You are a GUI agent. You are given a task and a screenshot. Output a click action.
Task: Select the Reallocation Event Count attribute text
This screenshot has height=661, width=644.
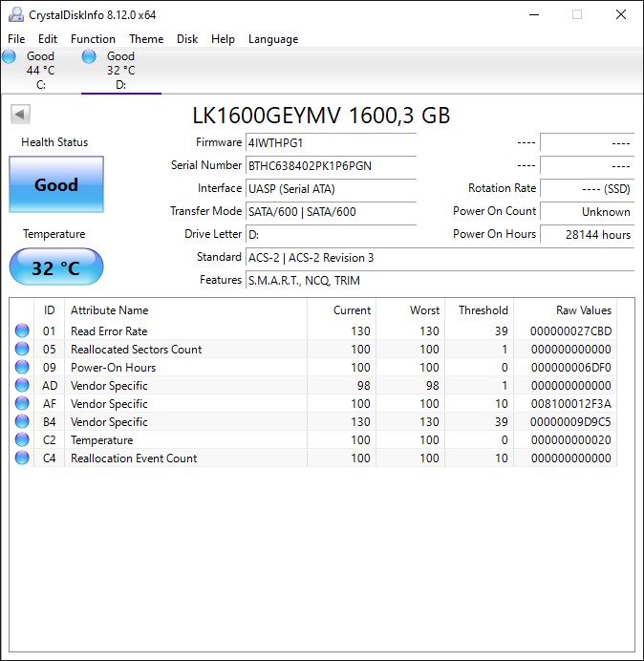[134, 458]
